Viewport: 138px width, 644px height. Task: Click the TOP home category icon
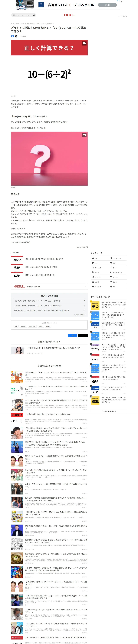pos(93,258)
